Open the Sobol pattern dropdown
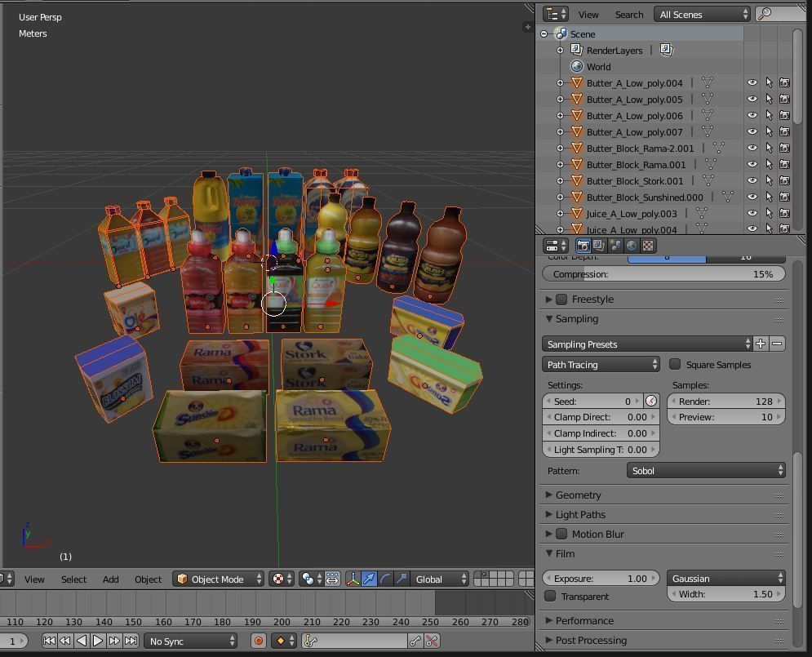Image resolution: width=812 pixels, height=657 pixels. click(706, 470)
